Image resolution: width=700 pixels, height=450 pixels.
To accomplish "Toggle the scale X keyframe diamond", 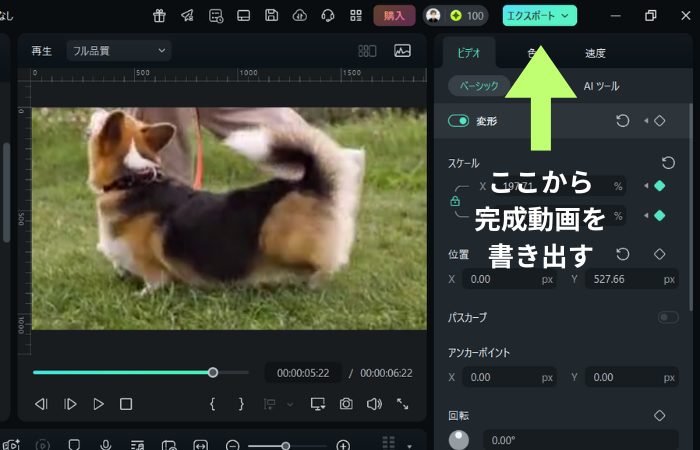I will click(660, 186).
